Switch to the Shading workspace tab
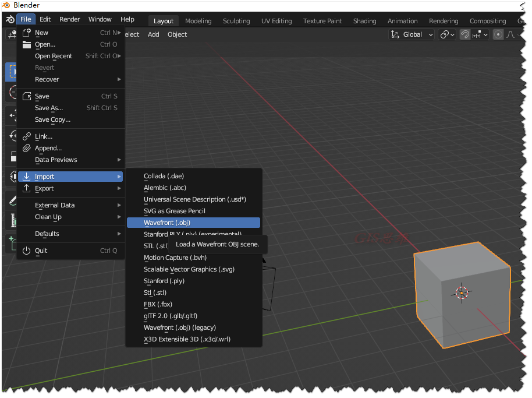The width and height of the screenshot is (532, 398). pyautogui.click(x=365, y=21)
